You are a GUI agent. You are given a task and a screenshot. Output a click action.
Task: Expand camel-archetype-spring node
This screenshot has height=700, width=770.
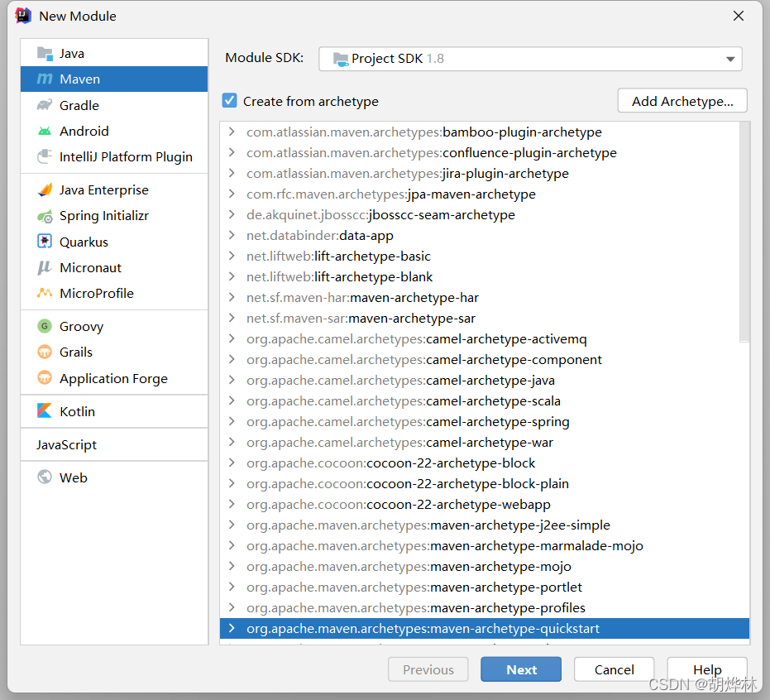(232, 421)
